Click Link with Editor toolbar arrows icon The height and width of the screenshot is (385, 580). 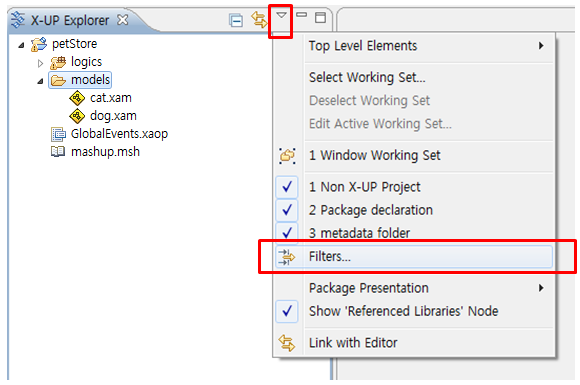click(259, 19)
